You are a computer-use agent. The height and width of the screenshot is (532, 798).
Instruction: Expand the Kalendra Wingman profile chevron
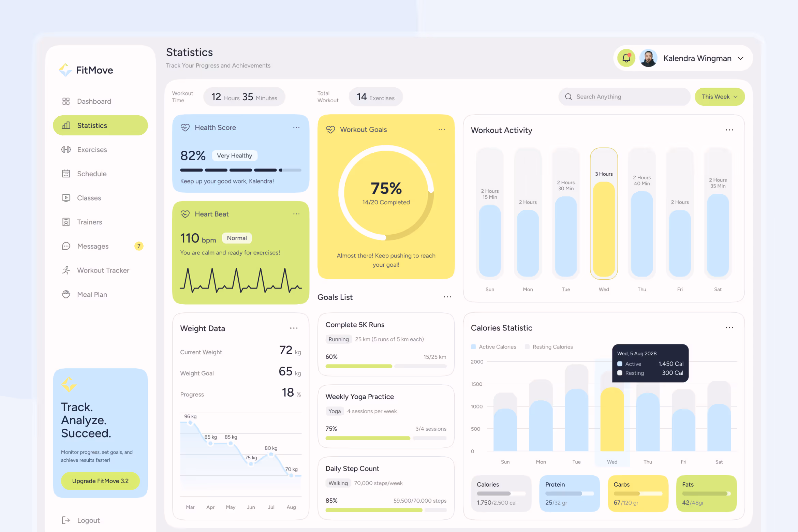coord(740,58)
